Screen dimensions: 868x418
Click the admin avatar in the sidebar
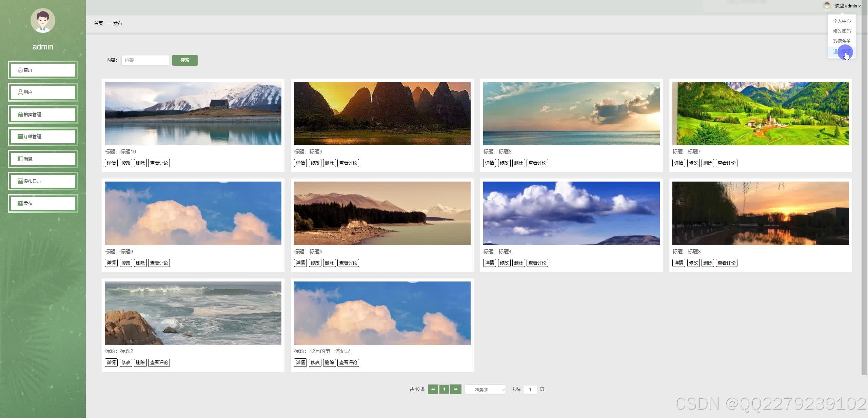(x=43, y=21)
